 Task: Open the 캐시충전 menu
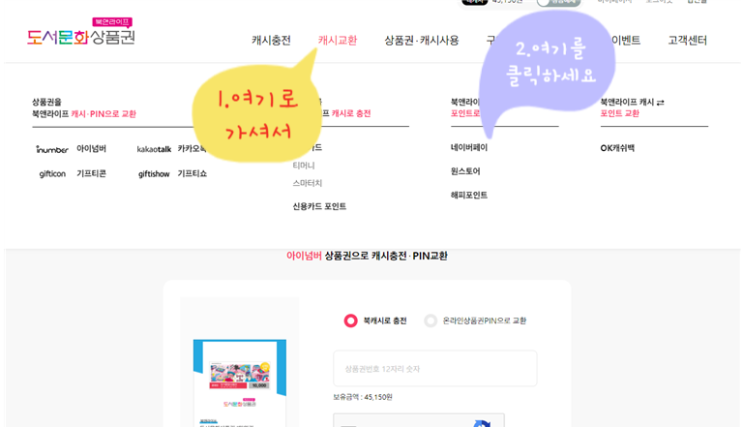click(271, 40)
